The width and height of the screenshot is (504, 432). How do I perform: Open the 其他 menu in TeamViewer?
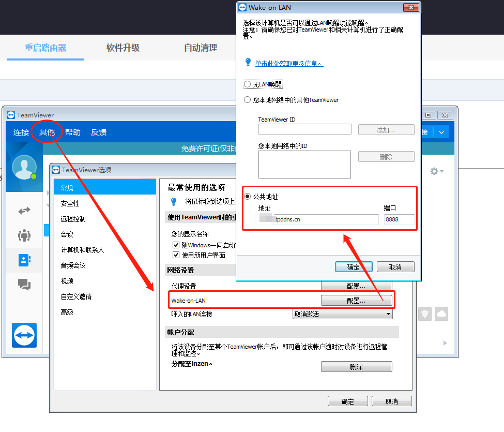click(x=47, y=132)
